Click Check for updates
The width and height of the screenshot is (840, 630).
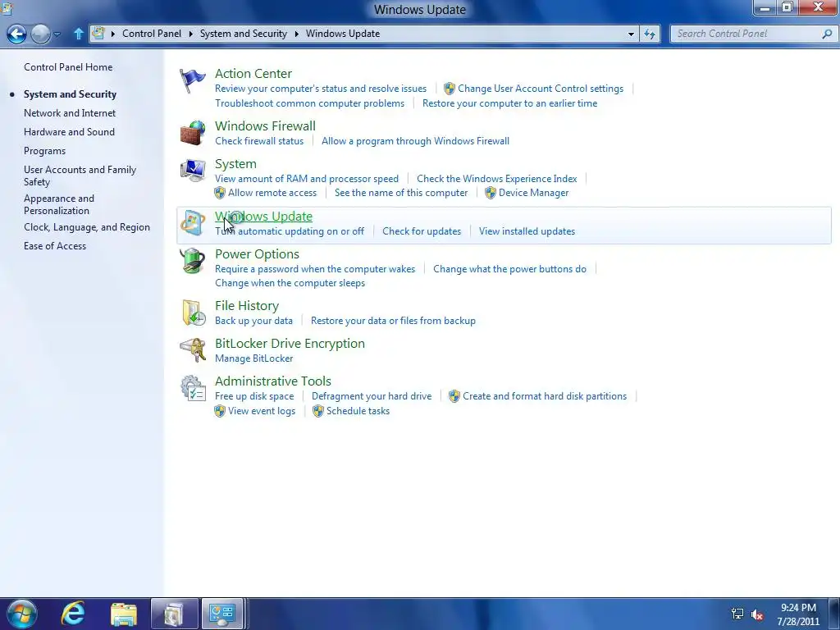point(422,231)
